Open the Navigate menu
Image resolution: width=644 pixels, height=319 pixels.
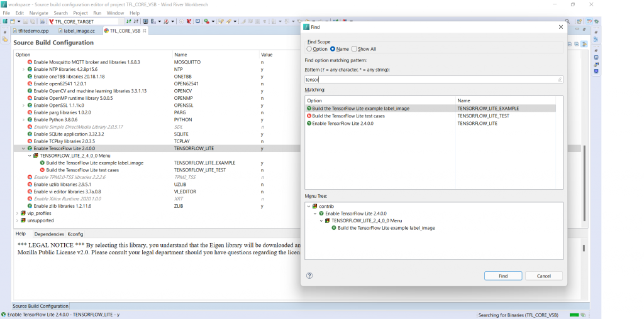click(38, 13)
